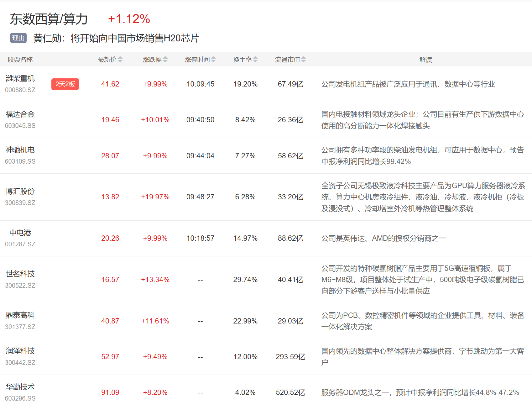Select latest price 91.09
Screen dimensions: 532x410
point(110,392)
